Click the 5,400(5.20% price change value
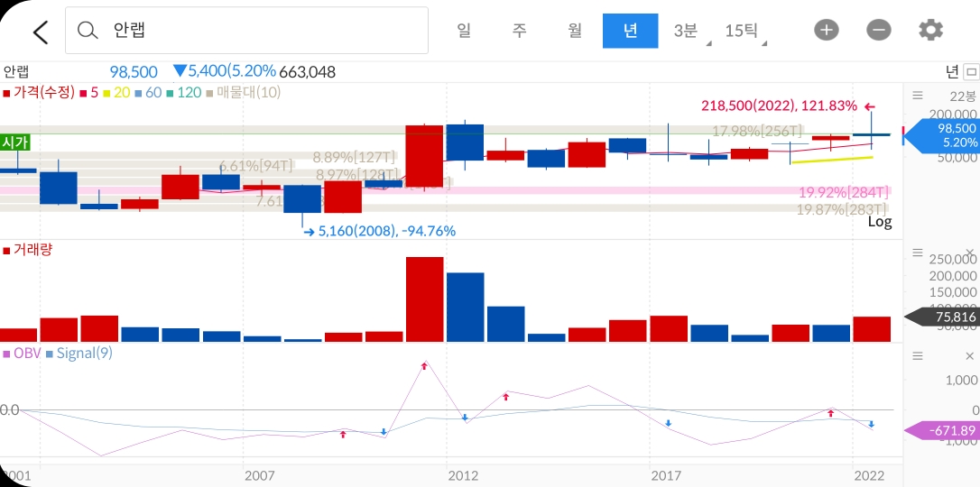The height and width of the screenshot is (487, 980). (x=225, y=71)
